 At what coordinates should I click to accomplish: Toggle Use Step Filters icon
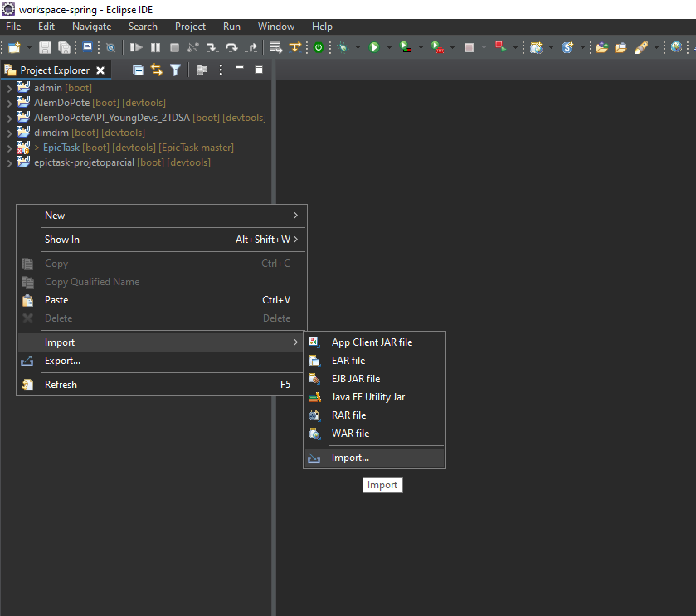[294, 47]
